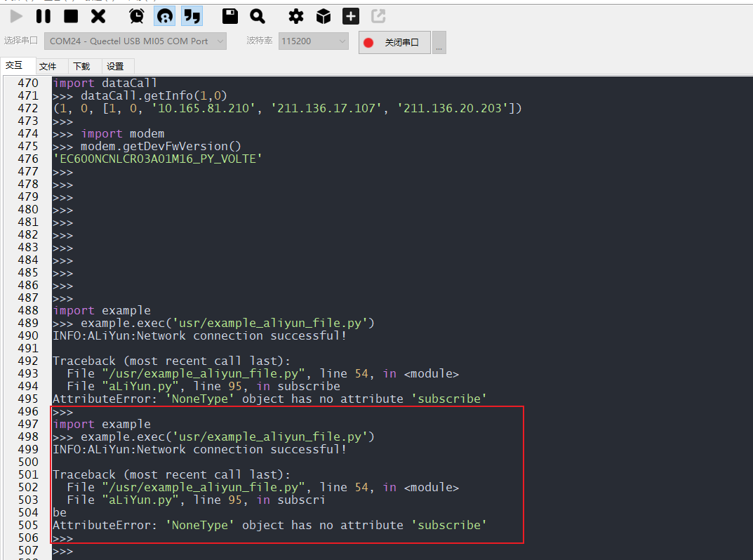Viewport: 753px width, 560px height.
Task: Click the plus box icon in toolbar
Action: (351, 16)
